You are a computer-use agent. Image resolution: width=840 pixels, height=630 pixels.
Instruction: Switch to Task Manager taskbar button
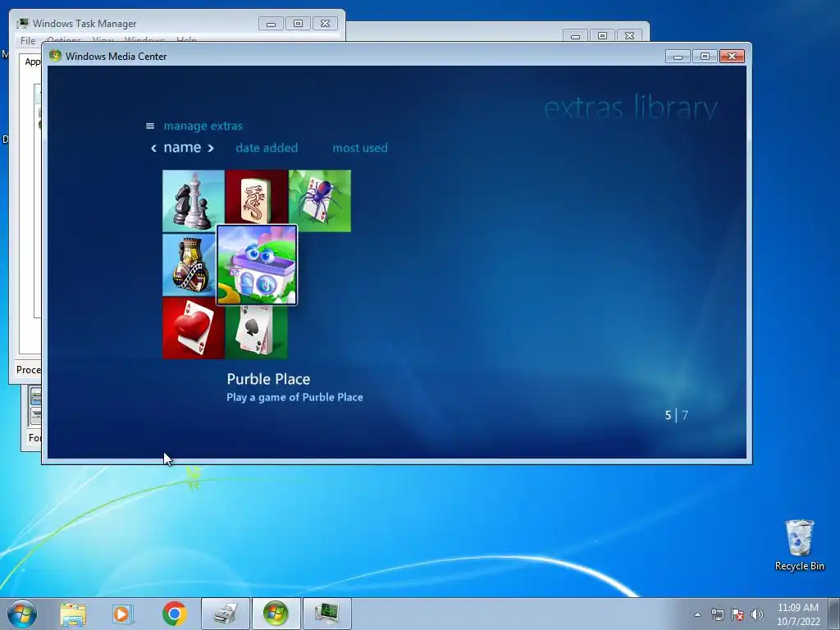pyautogui.click(x=326, y=614)
